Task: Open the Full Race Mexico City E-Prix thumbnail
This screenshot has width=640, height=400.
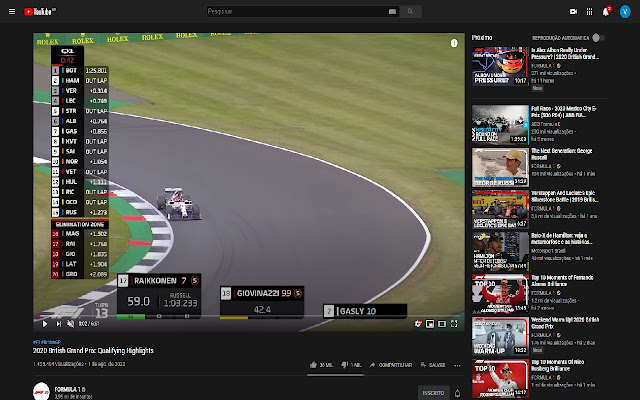Action: point(500,124)
